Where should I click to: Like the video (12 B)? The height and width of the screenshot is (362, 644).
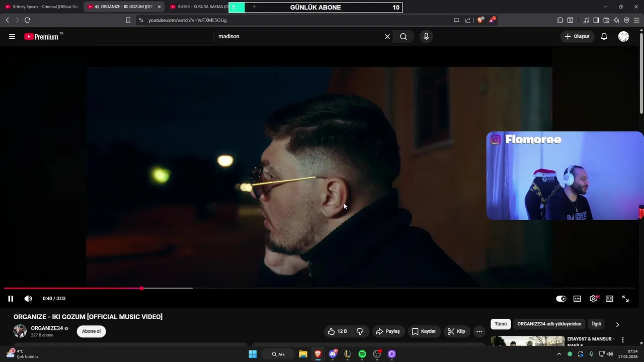(x=337, y=331)
